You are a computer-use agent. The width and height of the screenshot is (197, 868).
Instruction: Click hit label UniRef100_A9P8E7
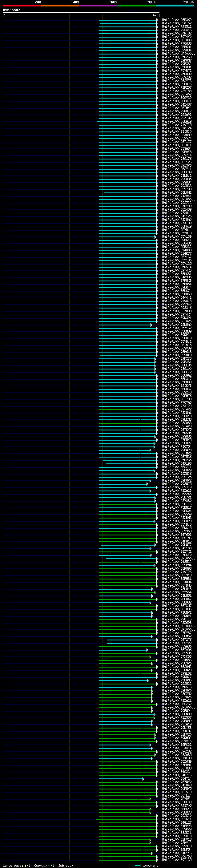point(177,111)
